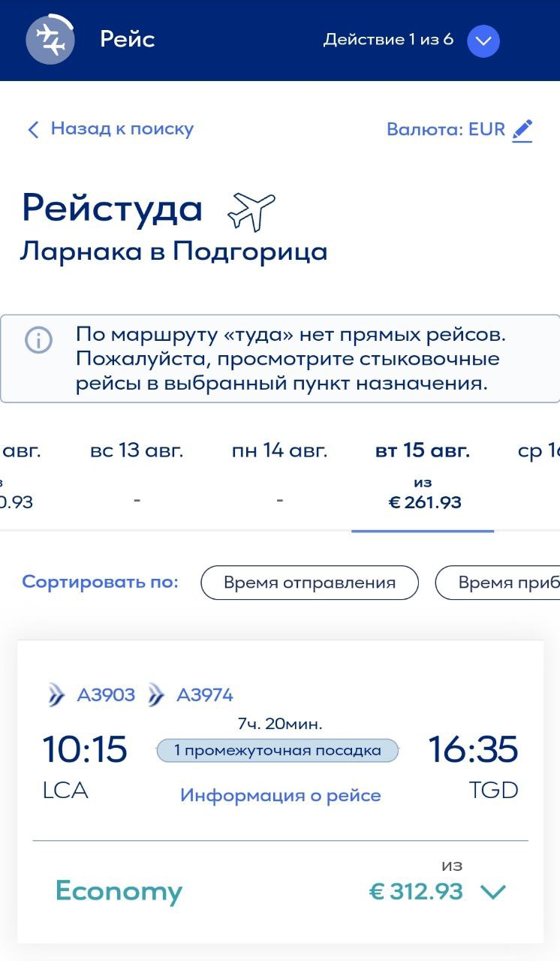Click the airline logo next to A3974
The width and height of the screenshot is (560, 961).
[156, 696]
